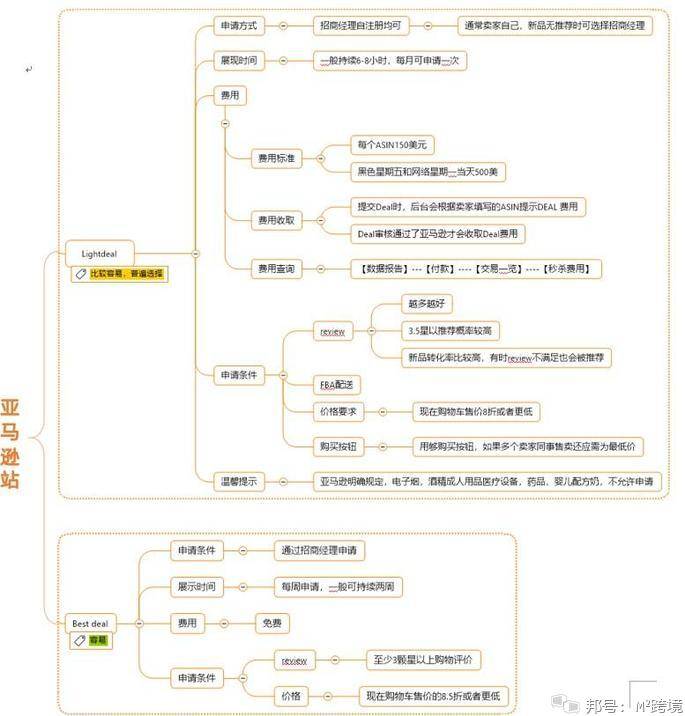Select the 【数据报告】···【付款】 path node
This screenshot has width=685, height=716.
[476, 269]
